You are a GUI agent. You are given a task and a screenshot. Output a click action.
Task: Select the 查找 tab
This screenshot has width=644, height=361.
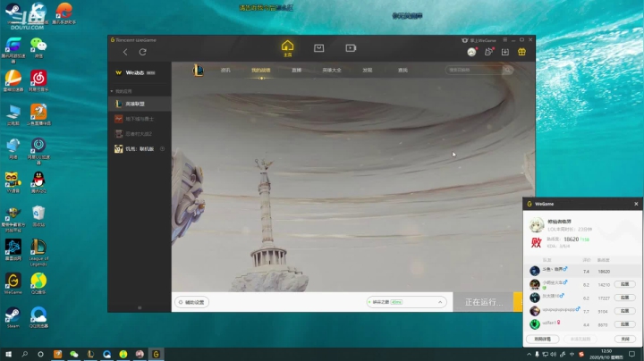pyautogui.click(x=402, y=71)
